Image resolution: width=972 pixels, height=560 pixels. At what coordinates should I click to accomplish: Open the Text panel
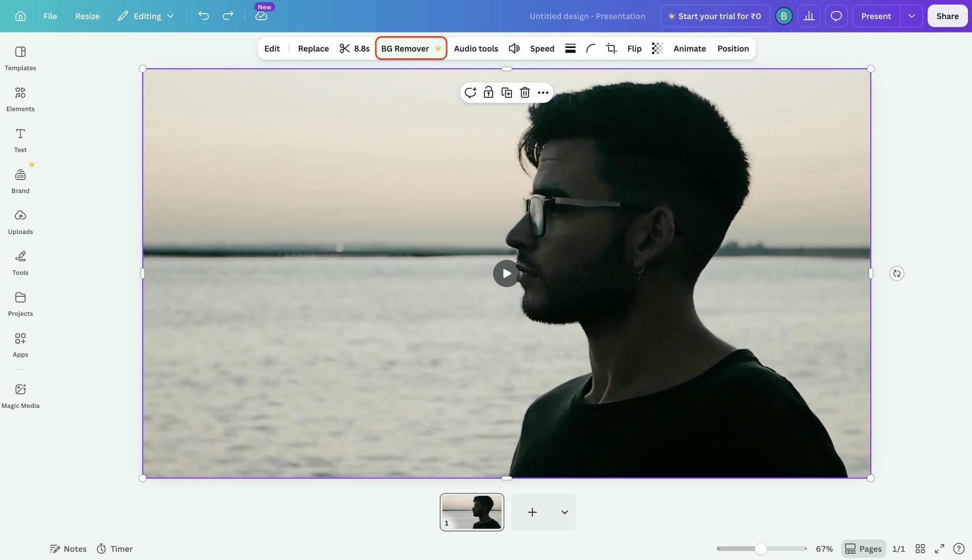click(20, 141)
